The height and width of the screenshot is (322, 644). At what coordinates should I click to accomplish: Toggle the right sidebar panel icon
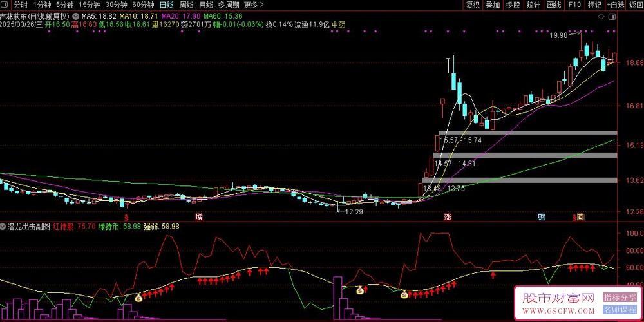612,17
